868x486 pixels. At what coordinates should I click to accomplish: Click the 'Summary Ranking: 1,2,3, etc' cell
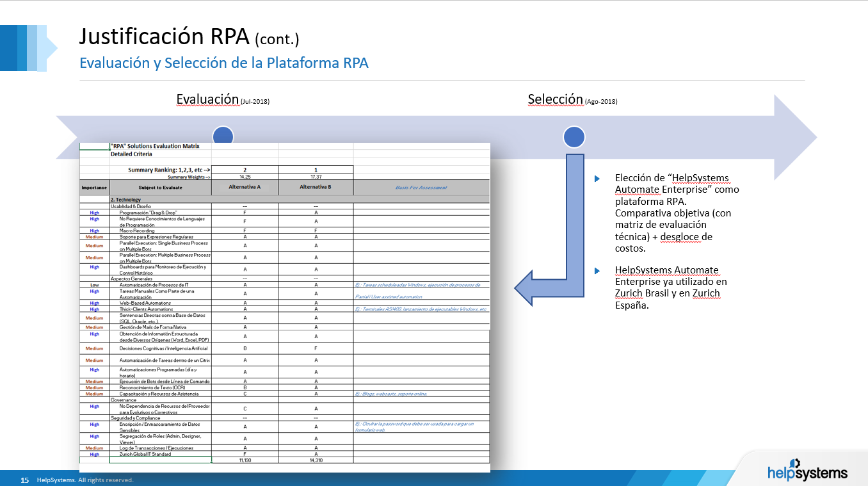pos(161,170)
